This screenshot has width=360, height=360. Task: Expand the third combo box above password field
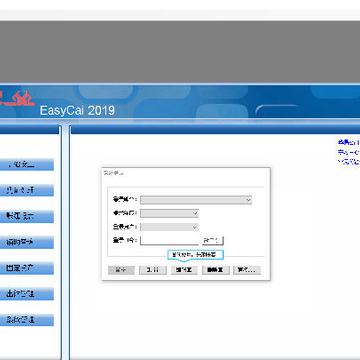coord(169,227)
